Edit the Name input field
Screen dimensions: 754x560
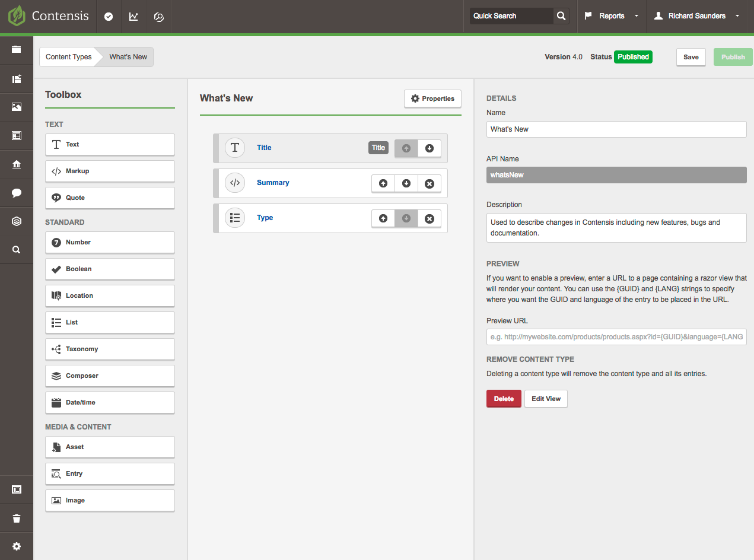click(x=616, y=129)
